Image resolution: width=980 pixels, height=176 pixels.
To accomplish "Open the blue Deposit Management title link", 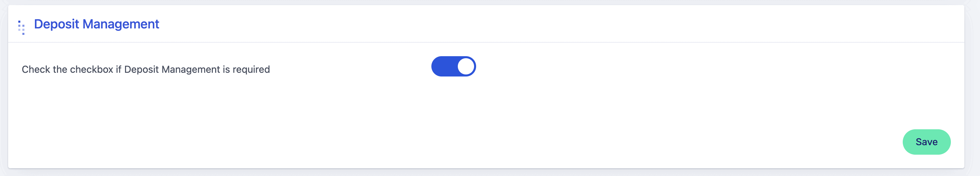I will (x=96, y=24).
